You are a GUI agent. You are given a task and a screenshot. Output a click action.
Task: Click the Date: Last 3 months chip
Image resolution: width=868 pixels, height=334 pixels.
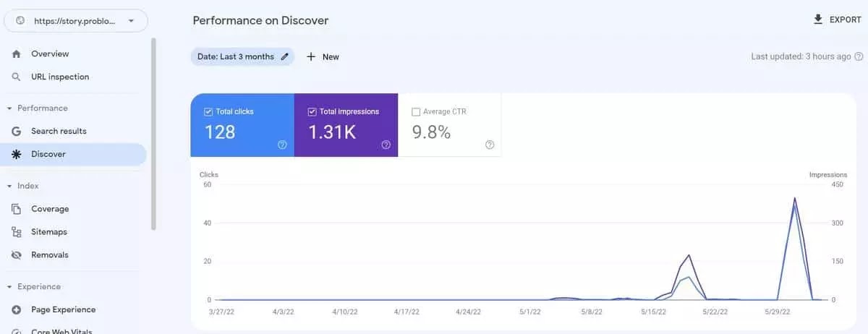pyautogui.click(x=243, y=56)
